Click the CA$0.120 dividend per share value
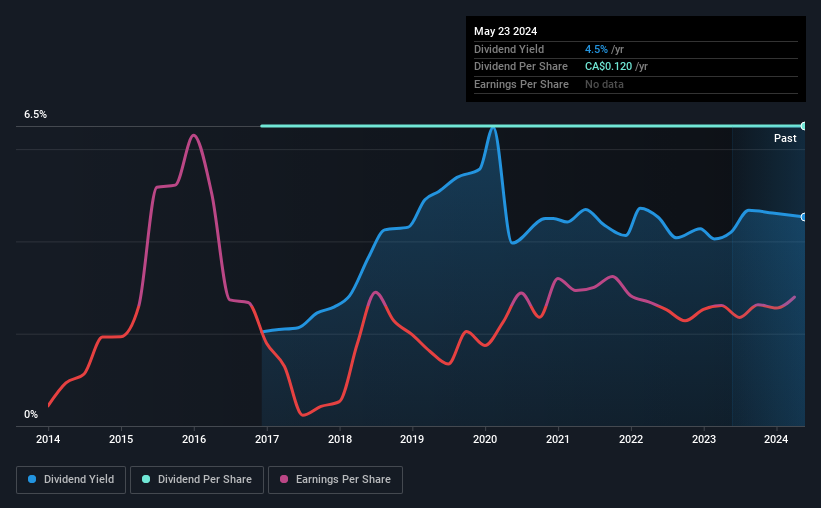This screenshot has width=821, height=508. tap(608, 67)
